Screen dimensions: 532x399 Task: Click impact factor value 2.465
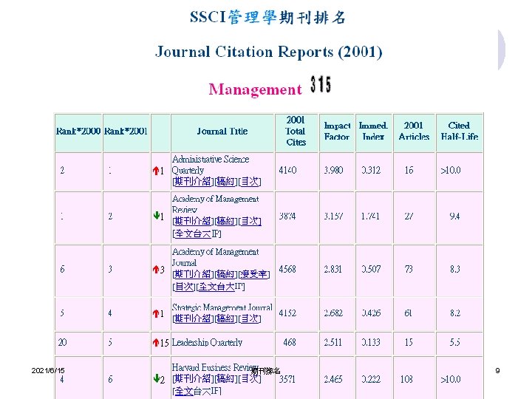[332, 379]
